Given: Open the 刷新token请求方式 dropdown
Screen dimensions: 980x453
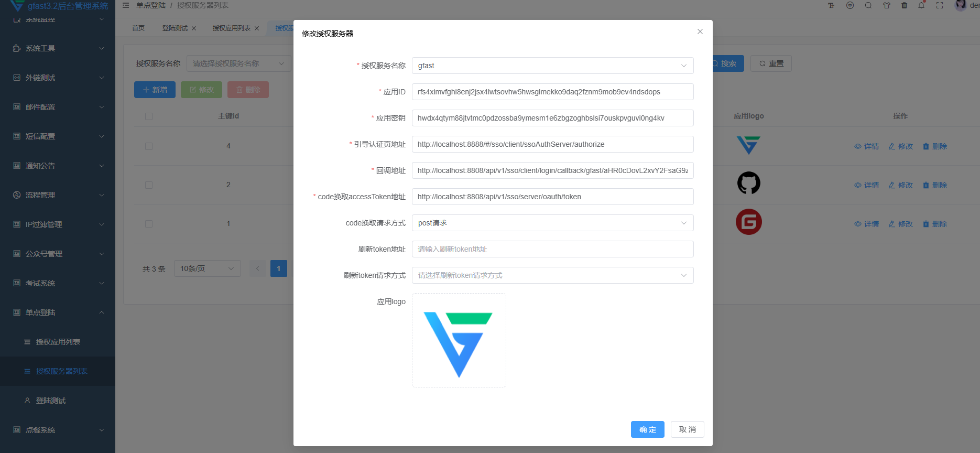Looking at the screenshot, I should pyautogui.click(x=552, y=275).
